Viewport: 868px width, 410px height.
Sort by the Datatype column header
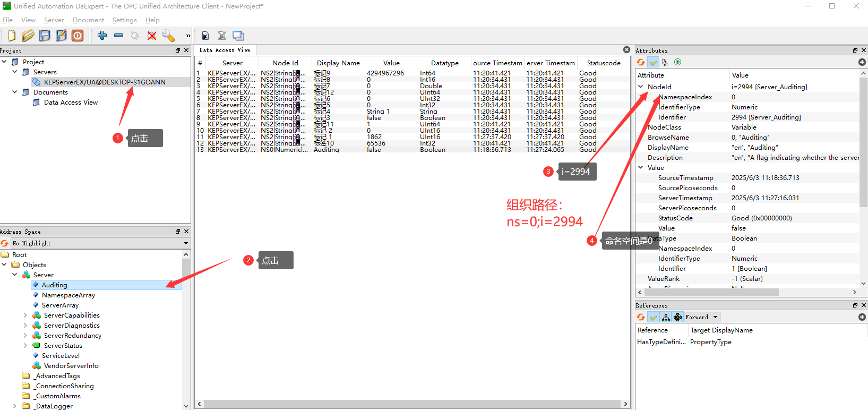point(444,63)
